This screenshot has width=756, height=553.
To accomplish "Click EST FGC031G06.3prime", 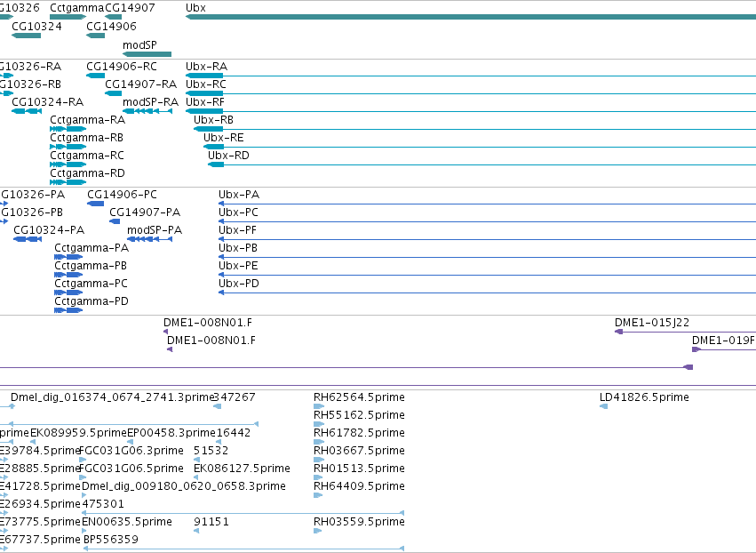I will pos(131,451).
